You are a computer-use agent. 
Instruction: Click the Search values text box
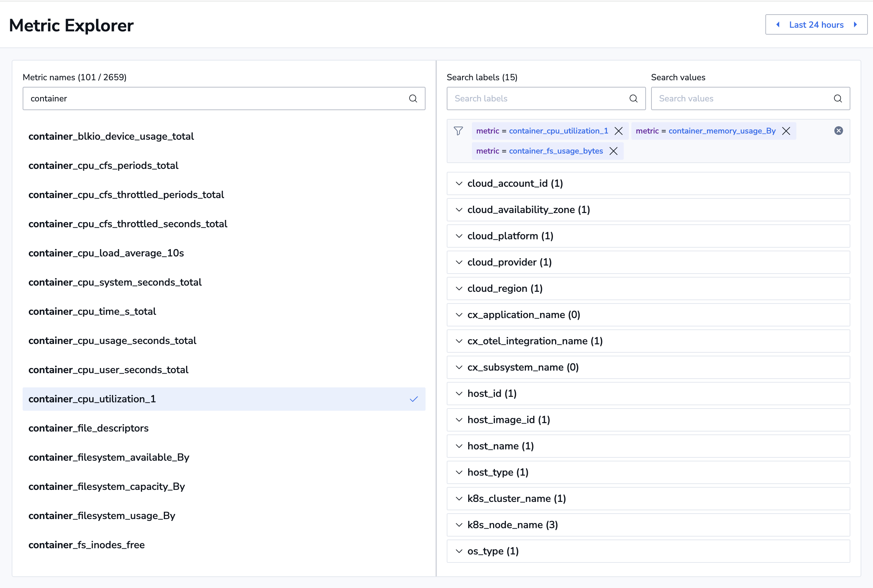coord(743,98)
